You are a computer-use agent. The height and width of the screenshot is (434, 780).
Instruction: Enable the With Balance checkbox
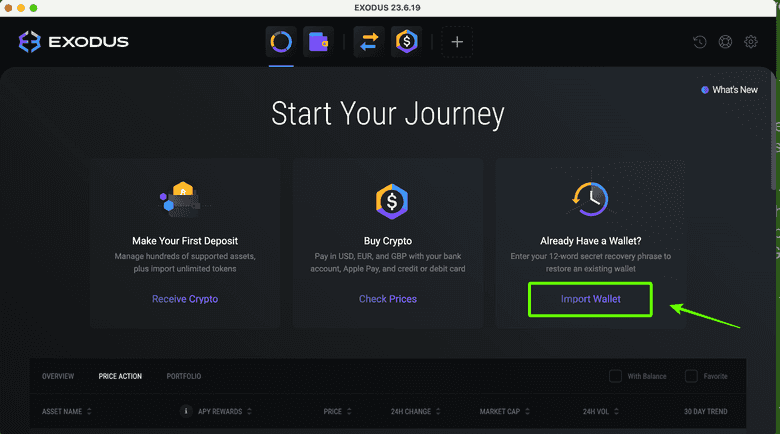tap(616, 376)
